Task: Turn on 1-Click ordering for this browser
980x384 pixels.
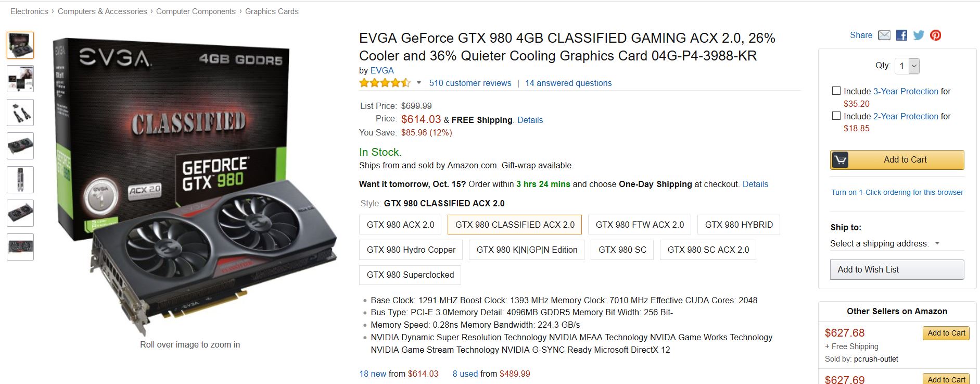Action: 897,192
